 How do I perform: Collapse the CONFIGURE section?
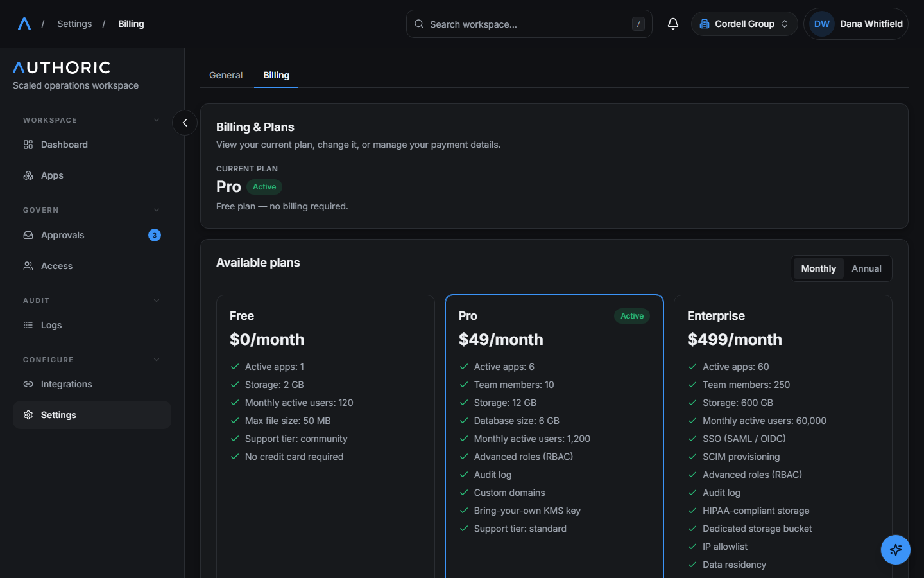(157, 360)
